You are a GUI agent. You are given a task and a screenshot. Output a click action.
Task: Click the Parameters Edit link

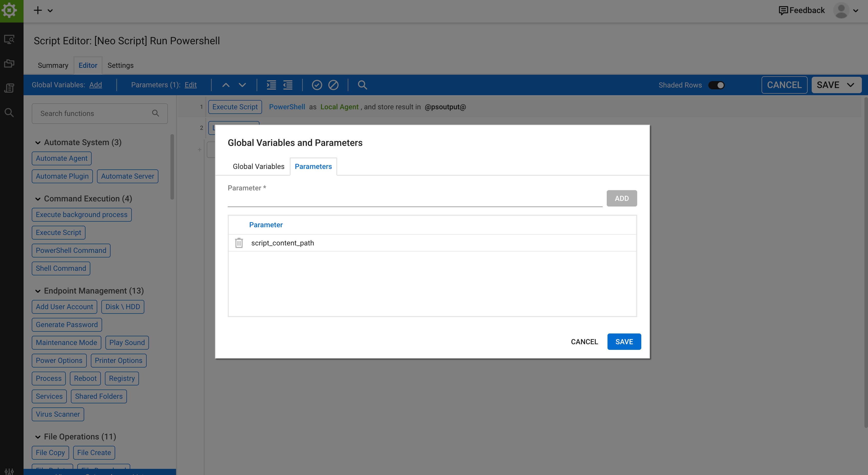point(190,85)
